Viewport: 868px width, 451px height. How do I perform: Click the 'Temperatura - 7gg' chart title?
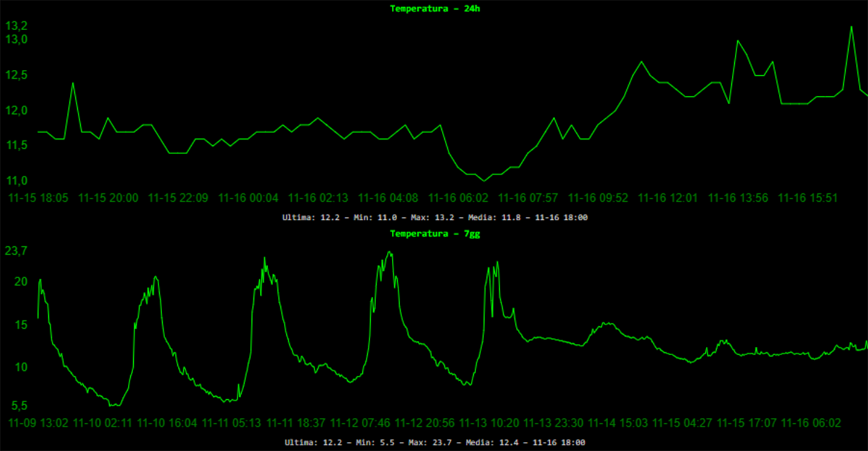pos(435,234)
